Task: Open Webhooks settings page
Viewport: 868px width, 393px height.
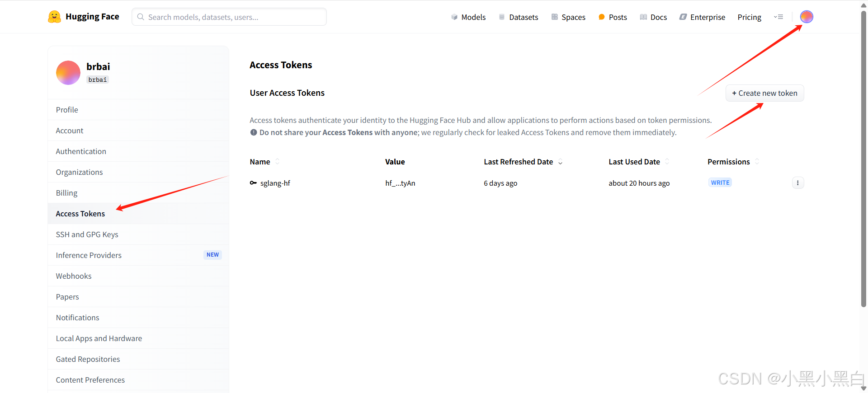Action: (138, 276)
